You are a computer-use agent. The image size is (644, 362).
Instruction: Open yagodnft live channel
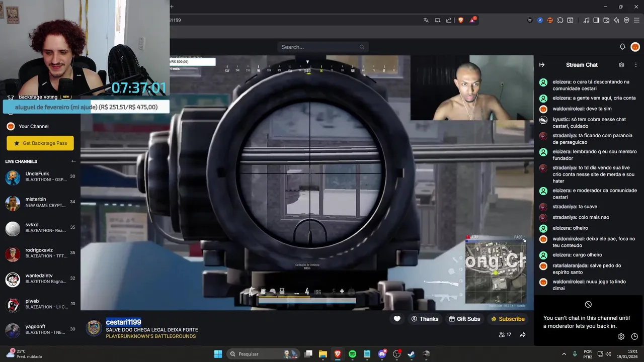(x=40, y=330)
